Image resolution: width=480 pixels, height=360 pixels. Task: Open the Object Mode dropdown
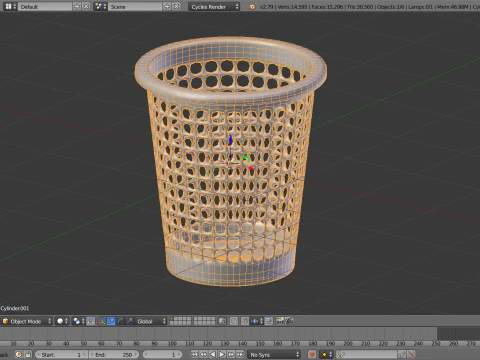(27, 321)
